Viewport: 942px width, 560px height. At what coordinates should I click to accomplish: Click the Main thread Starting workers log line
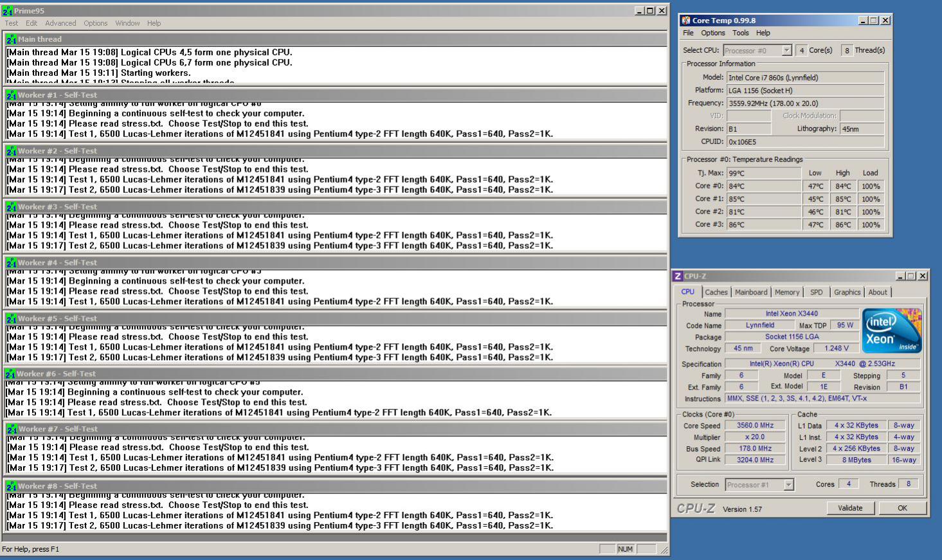pyautogui.click(x=98, y=73)
